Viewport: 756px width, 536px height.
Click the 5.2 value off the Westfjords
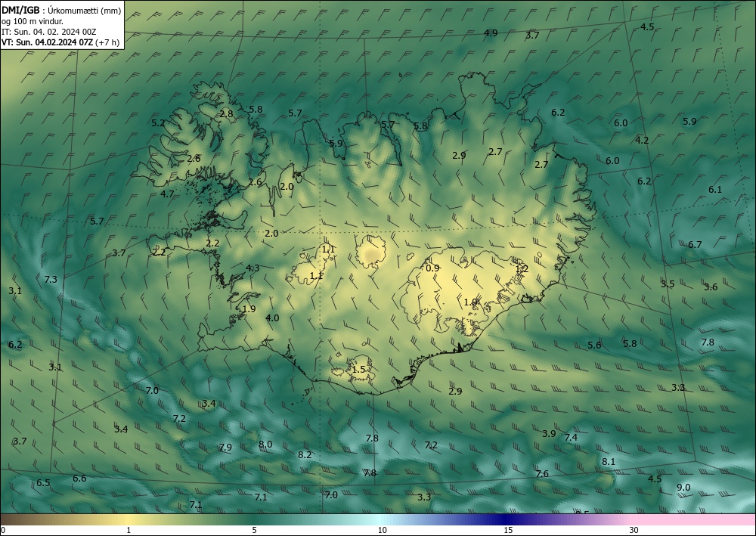[158, 123]
